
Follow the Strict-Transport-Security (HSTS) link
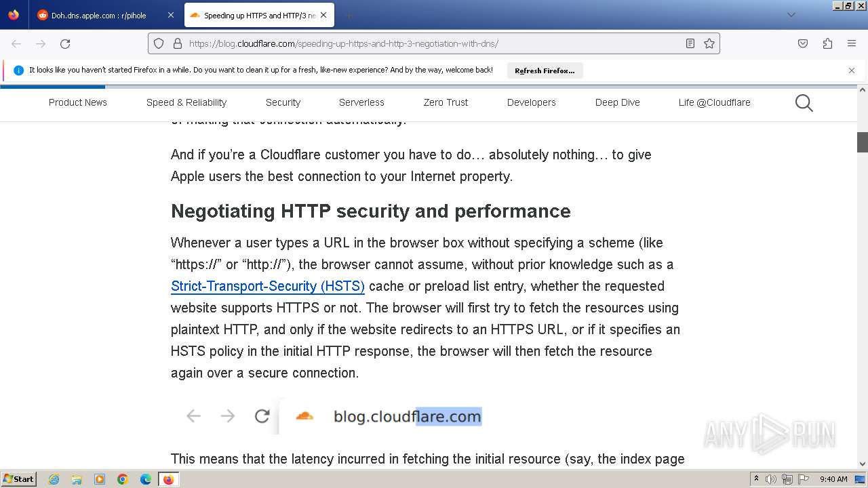[268, 286]
